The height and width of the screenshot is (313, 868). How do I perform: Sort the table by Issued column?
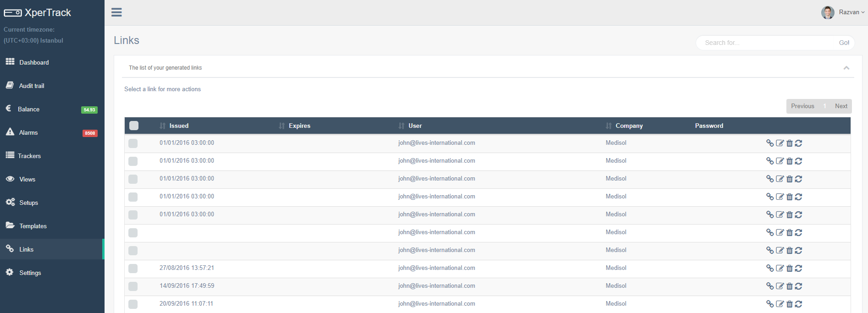point(178,126)
